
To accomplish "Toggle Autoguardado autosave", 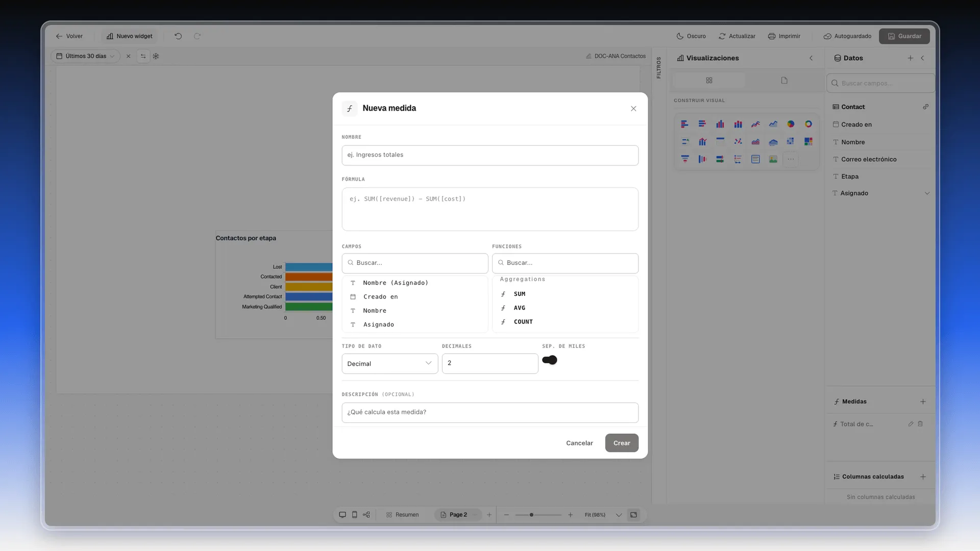I will point(847,36).
